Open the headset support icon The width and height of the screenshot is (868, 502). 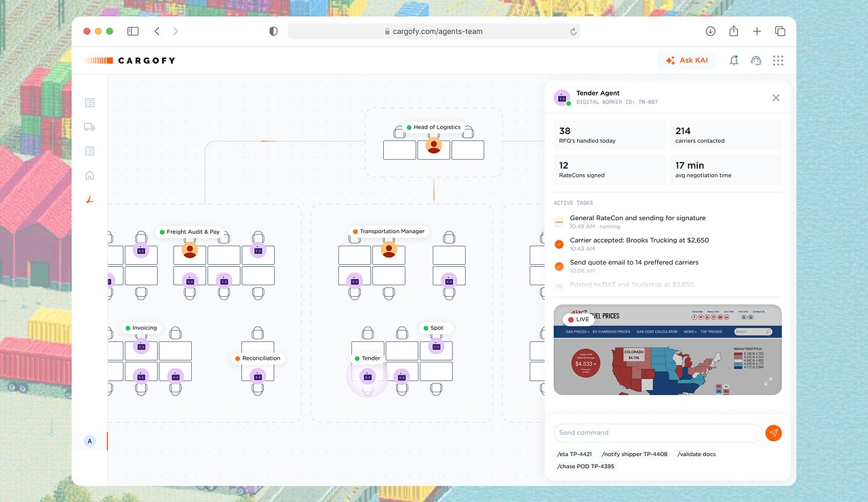click(756, 60)
